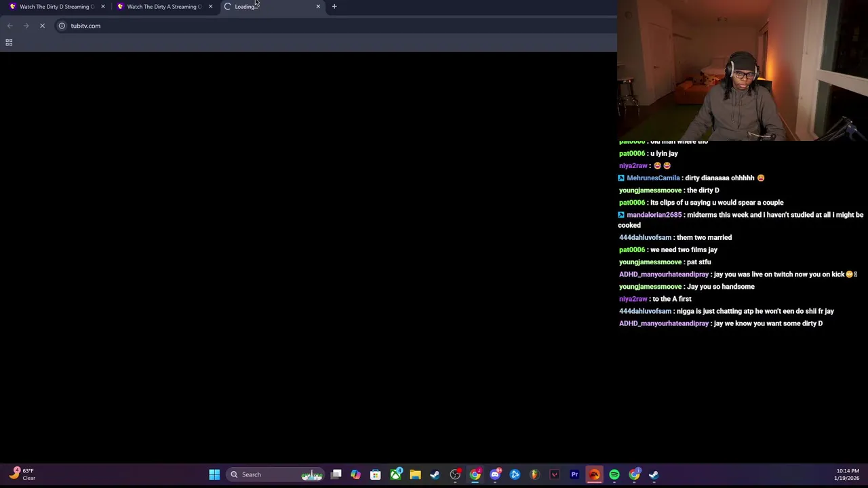868x488 pixels.
Task: Launch Copilot from the taskbar
Action: pyautogui.click(x=356, y=474)
